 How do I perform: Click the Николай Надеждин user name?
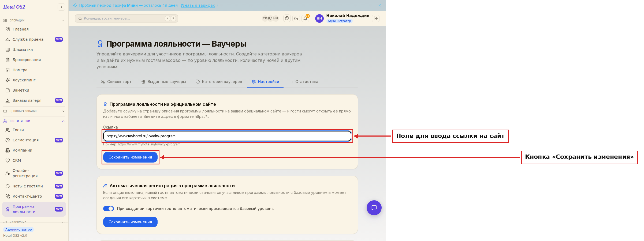click(x=348, y=16)
